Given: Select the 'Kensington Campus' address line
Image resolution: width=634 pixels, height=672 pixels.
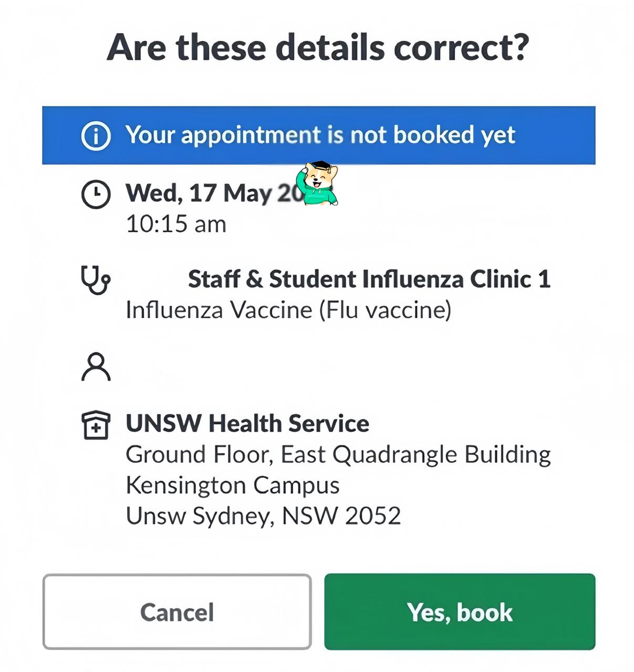Looking at the screenshot, I should (233, 485).
